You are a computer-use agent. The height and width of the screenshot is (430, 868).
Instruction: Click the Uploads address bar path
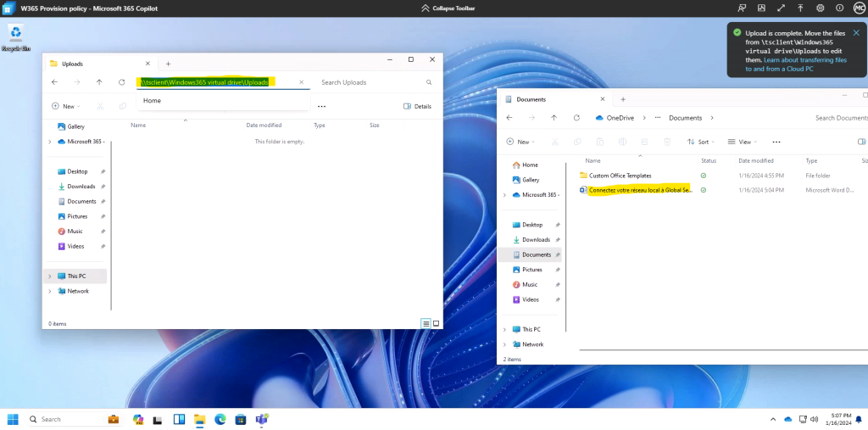coord(204,82)
